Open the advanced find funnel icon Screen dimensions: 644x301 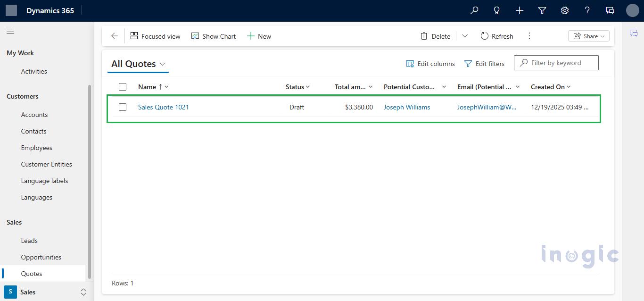[x=542, y=10]
